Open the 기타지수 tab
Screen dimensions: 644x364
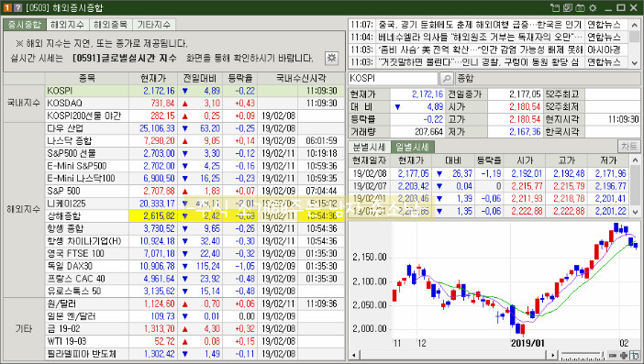click(x=153, y=25)
